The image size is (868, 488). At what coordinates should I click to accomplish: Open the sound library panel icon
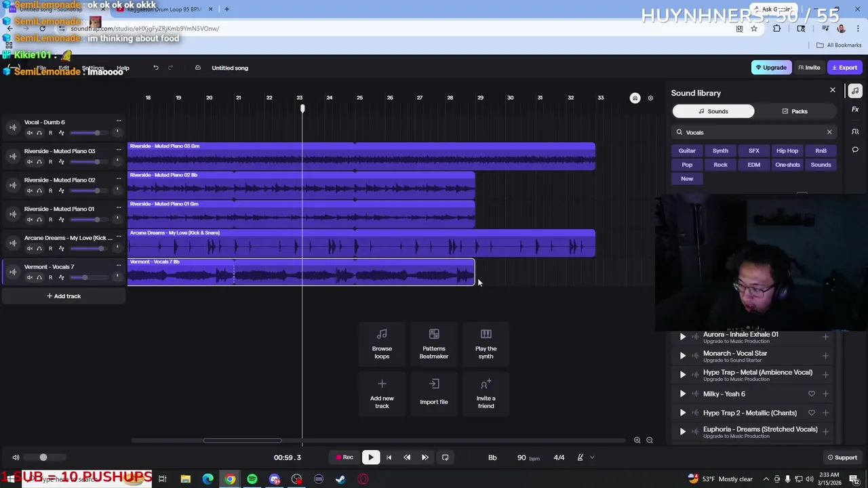pyautogui.click(x=855, y=91)
